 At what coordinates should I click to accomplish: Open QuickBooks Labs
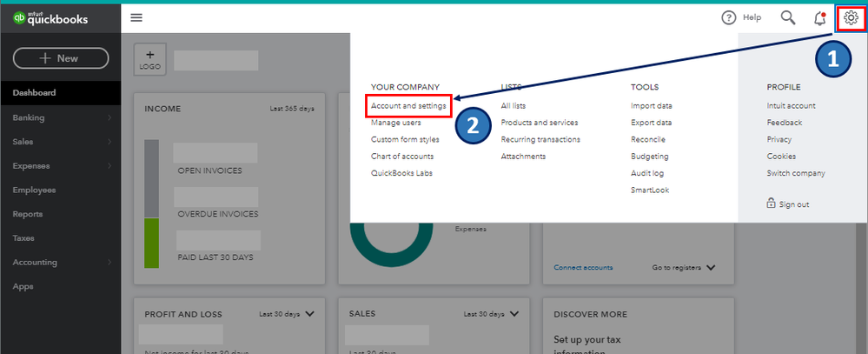(x=402, y=173)
